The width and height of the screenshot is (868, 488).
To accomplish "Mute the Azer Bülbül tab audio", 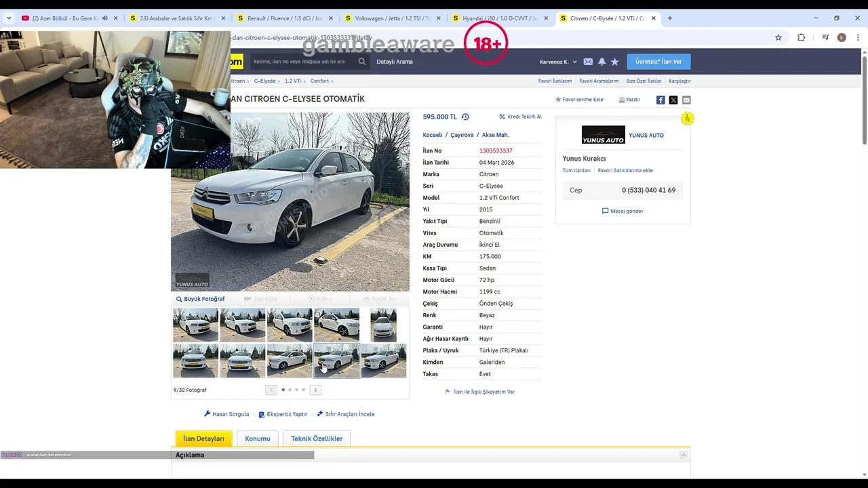I will (105, 18).
